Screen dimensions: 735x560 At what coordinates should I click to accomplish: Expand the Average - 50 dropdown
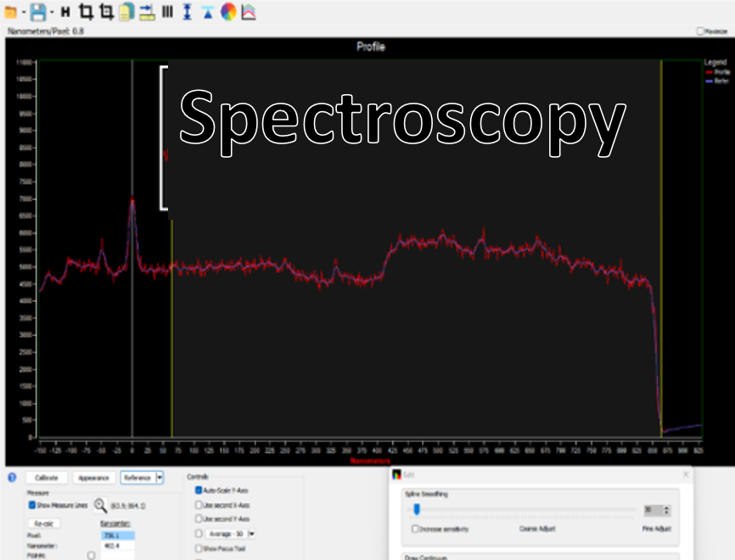[252, 534]
